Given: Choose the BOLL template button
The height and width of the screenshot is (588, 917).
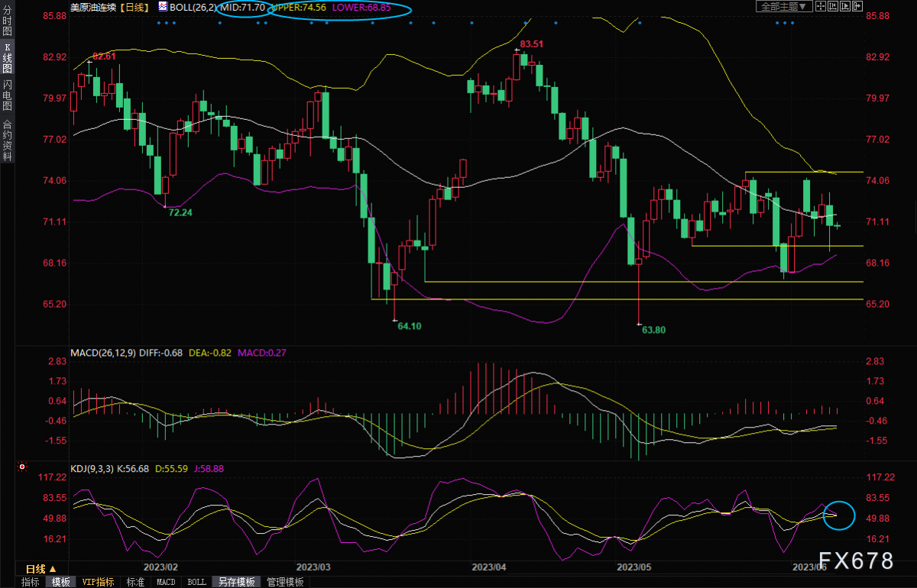Looking at the screenshot, I should [196, 582].
